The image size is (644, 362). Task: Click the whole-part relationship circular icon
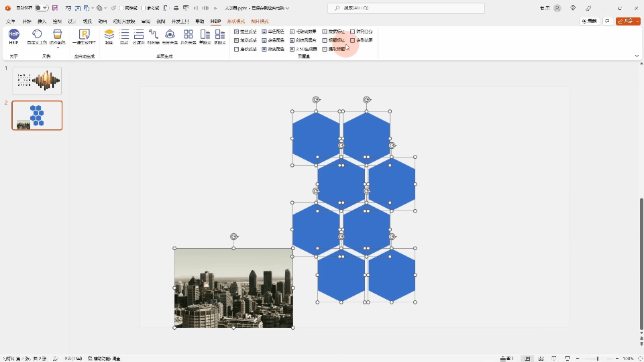tap(170, 34)
